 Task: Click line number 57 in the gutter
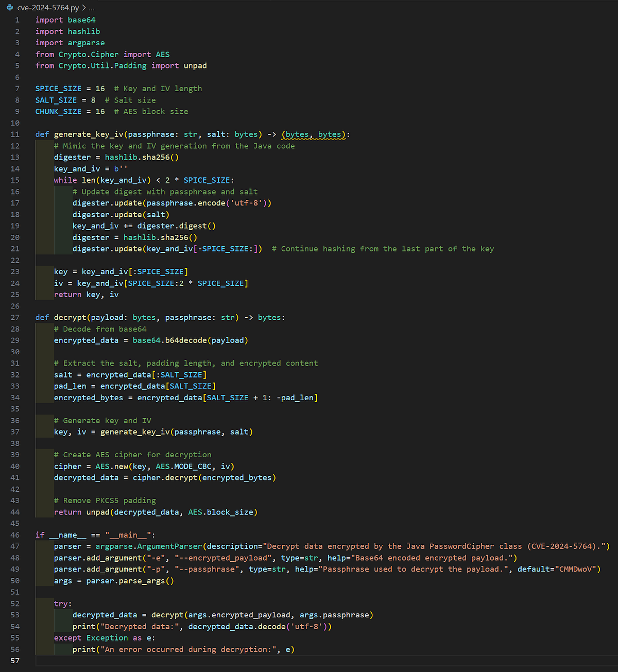[15, 661]
